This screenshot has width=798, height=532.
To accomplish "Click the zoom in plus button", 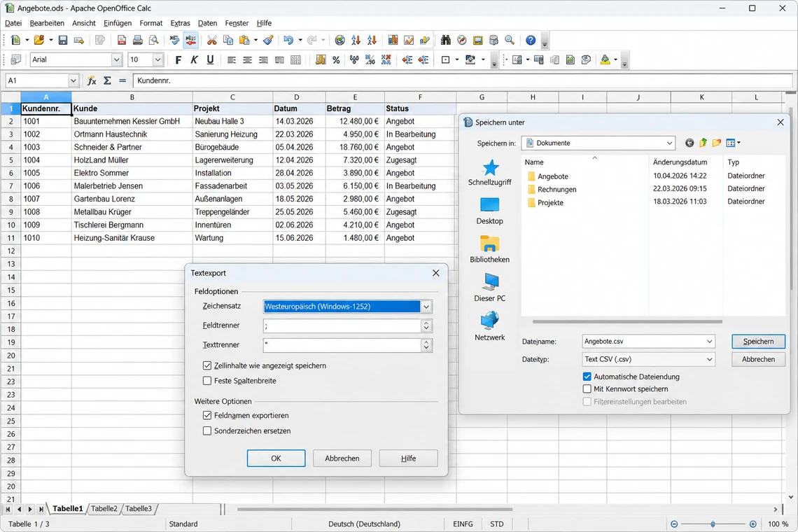I will click(752, 524).
